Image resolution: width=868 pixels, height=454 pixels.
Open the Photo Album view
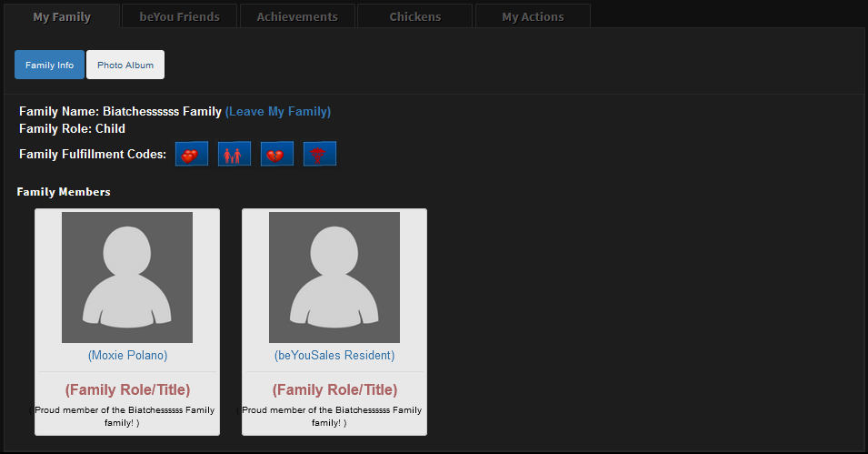(x=125, y=65)
